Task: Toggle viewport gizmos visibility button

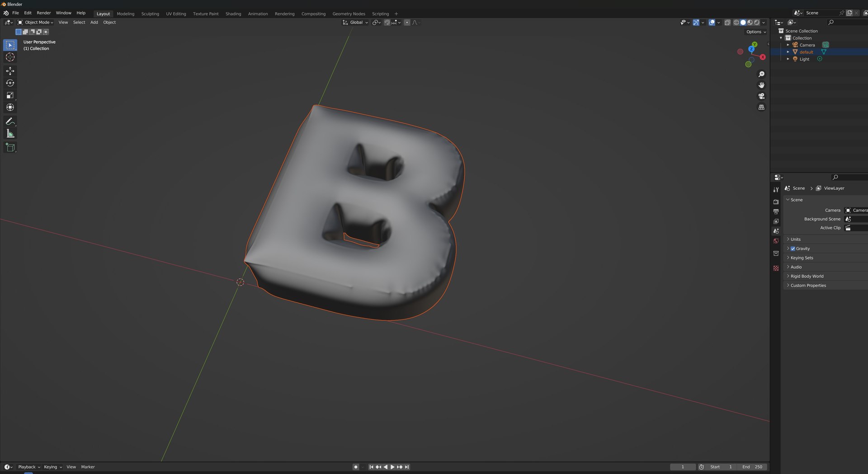Action: (x=696, y=23)
